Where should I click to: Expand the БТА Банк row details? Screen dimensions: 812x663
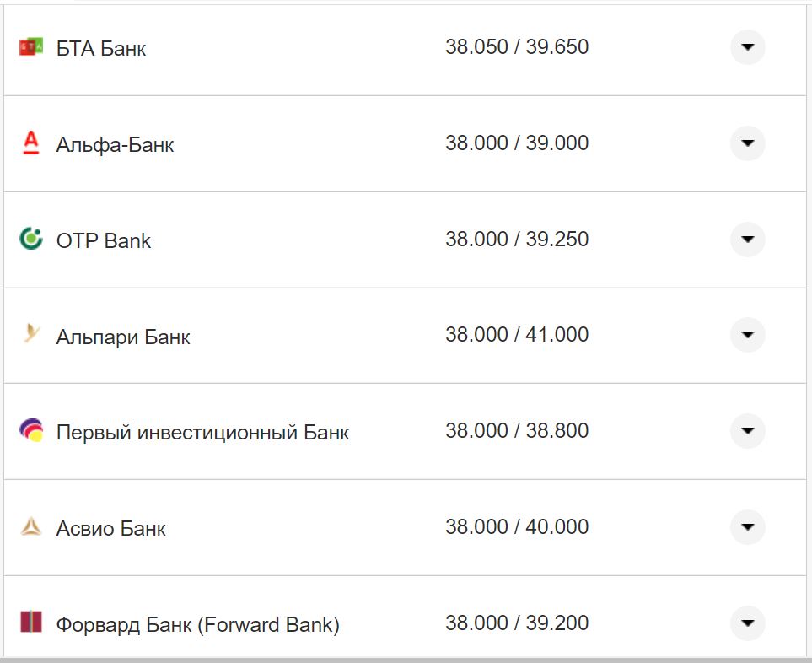pos(747,47)
